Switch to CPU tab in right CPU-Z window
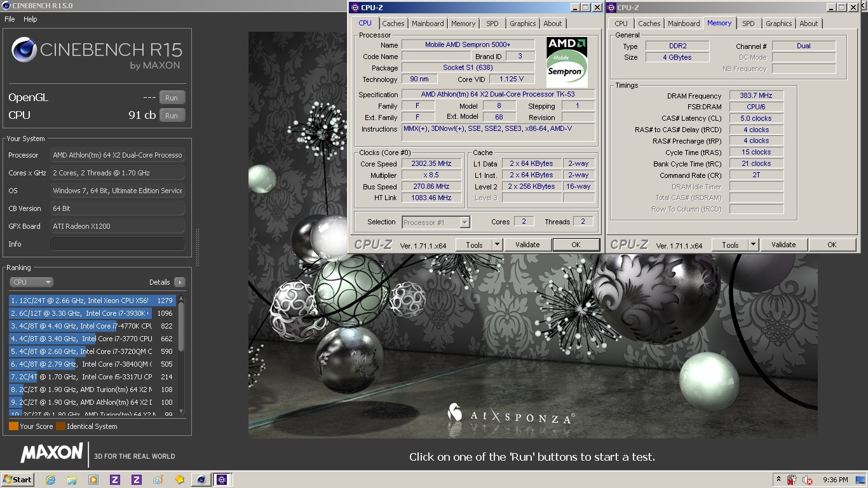This screenshot has height=488, width=868. [x=621, y=24]
